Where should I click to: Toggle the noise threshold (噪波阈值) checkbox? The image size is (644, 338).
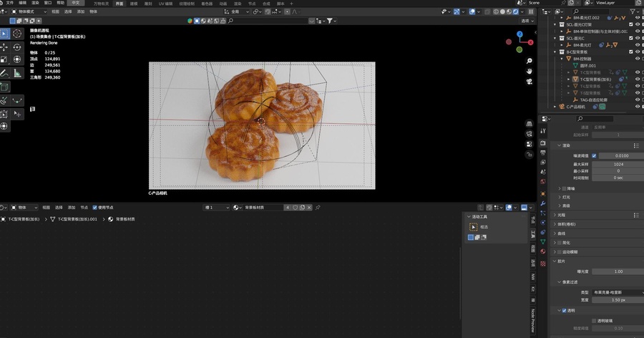(594, 156)
